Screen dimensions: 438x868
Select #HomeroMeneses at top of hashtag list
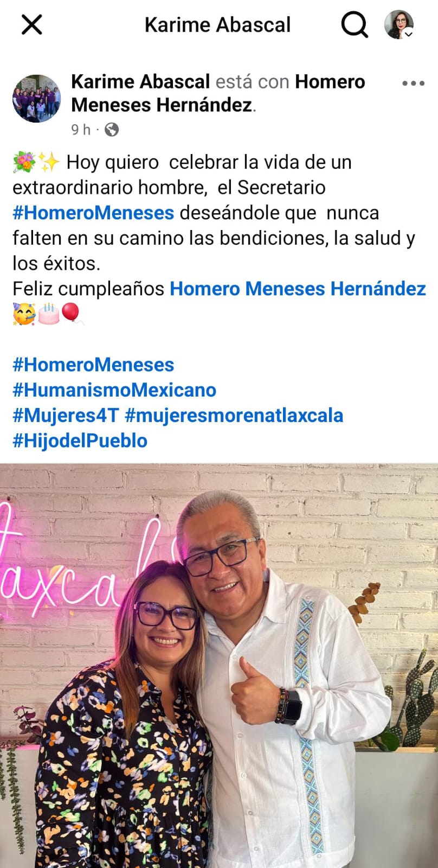coord(93,365)
